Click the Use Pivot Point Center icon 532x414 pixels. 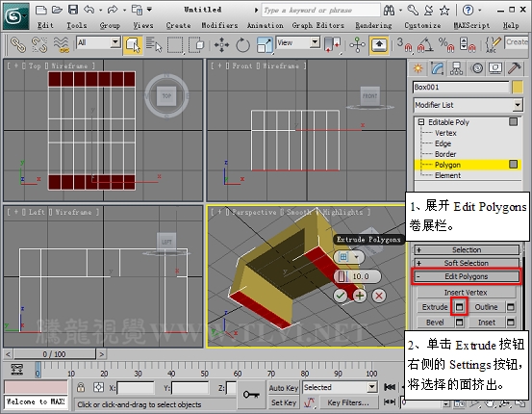pos(332,45)
